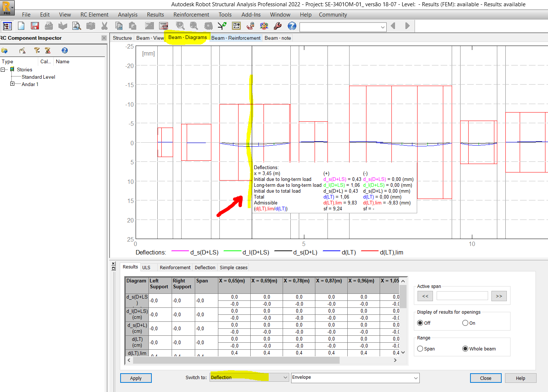Collapse the Stories tree node
The height and width of the screenshot is (392, 548).
[x=3, y=69]
